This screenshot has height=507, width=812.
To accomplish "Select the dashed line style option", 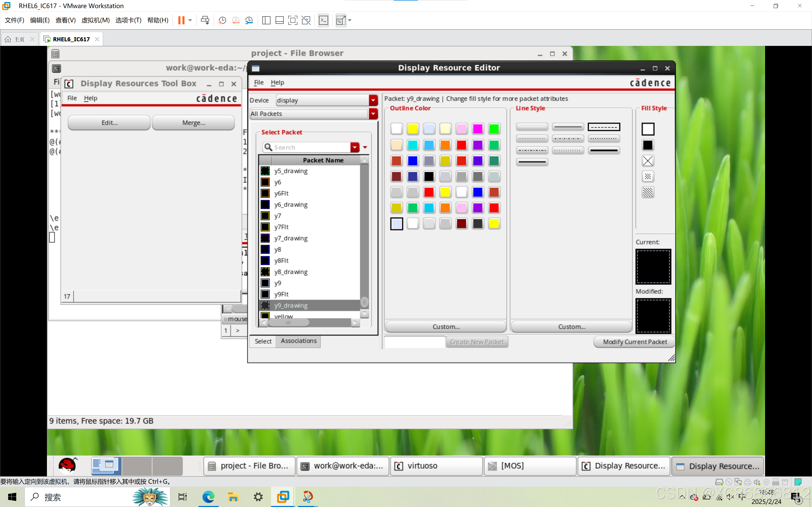I will [604, 127].
